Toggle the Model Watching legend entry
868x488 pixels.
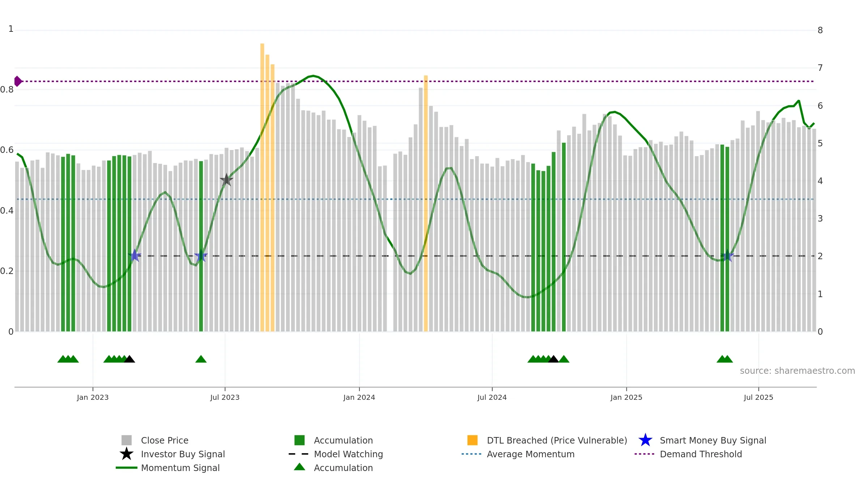(336, 454)
